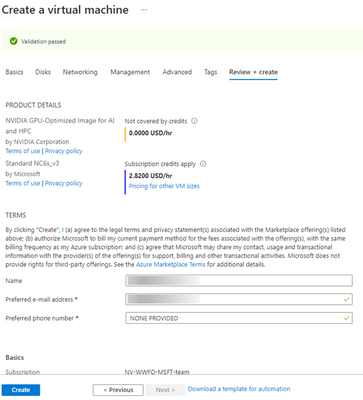
Task: Click the ellipsis next to page title
Action: [144, 10]
